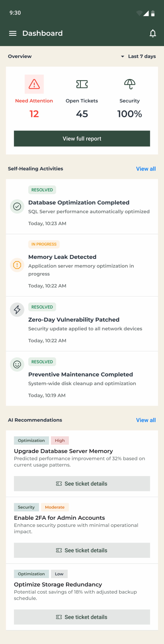Open the Memory Leak Detected activity

tap(62, 257)
